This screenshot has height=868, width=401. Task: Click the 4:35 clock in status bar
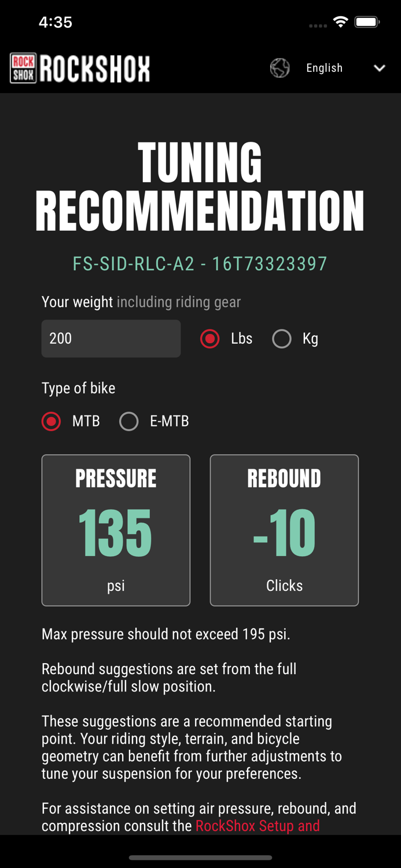[56, 22]
